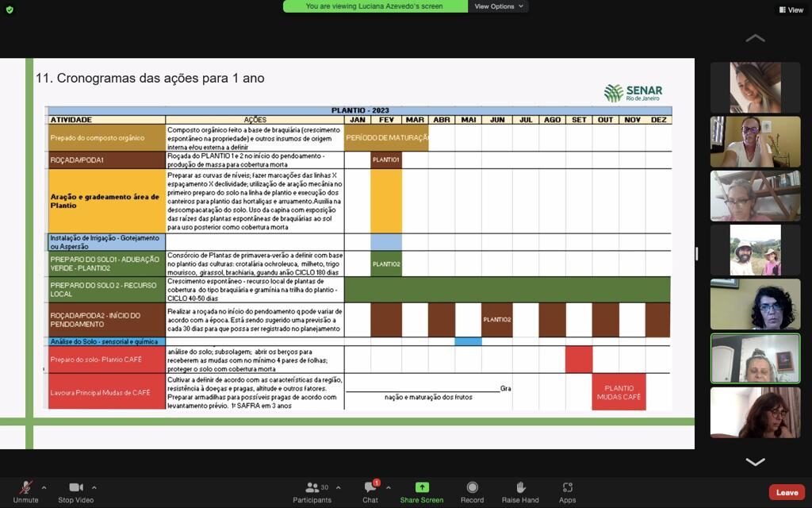Select the thumbnail of the curly-haired participant with glasses
Image resolution: width=812 pixels, height=508 pixels.
point(755,304)
